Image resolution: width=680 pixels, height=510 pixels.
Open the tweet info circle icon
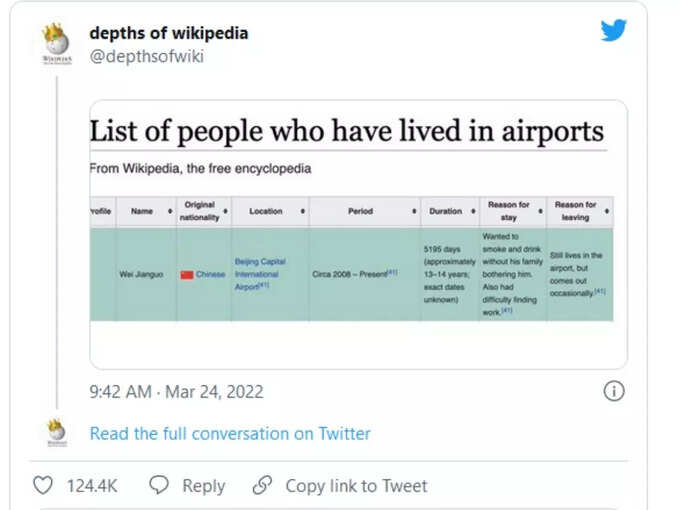coord(614,391)
